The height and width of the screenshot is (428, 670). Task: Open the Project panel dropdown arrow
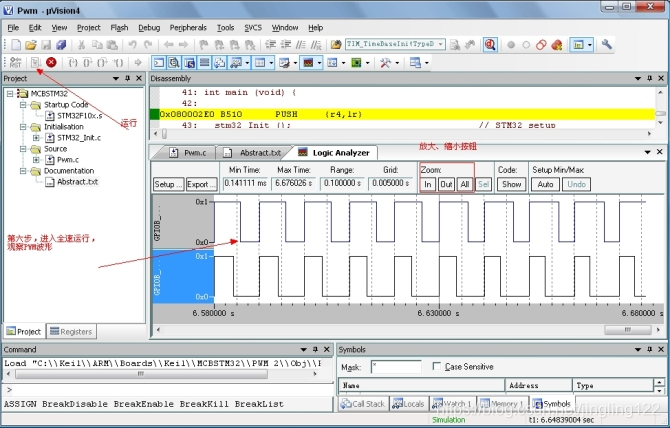coord(116,79)
